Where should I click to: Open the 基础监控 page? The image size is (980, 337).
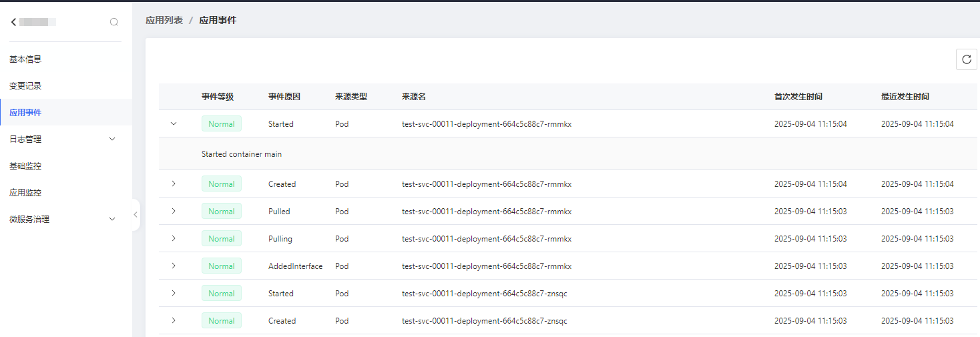pos(25,165)
